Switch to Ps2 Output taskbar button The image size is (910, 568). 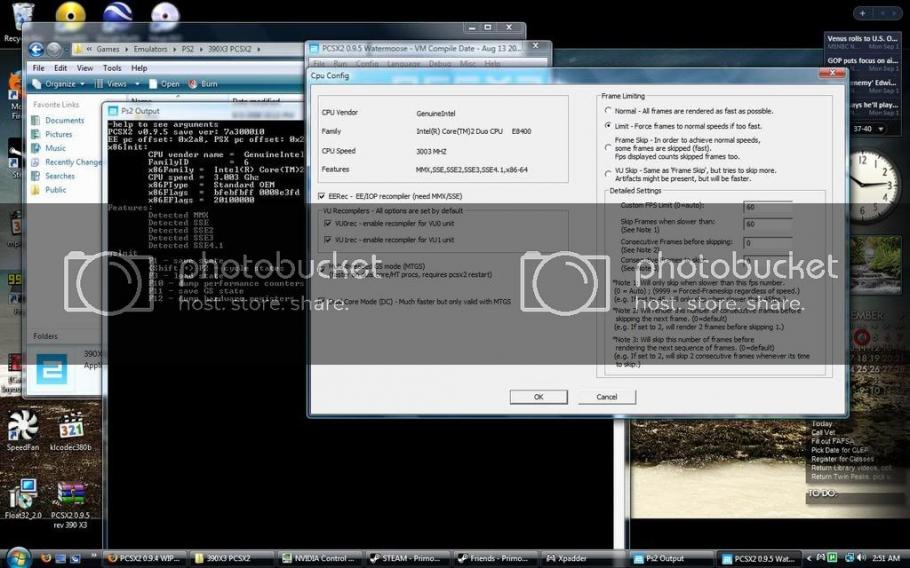(x=671, y=559)
